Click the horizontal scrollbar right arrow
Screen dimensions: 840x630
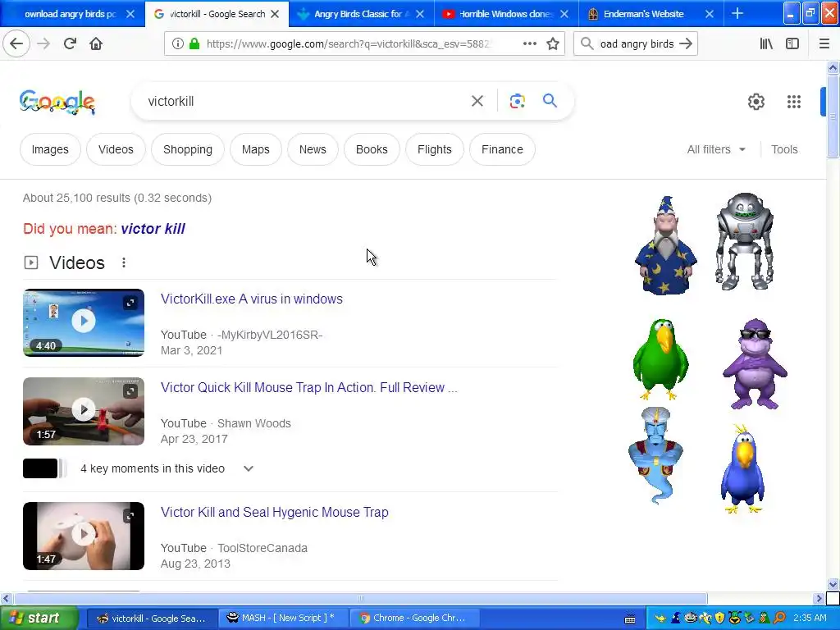pyautogui.click(x=819, y=598)
